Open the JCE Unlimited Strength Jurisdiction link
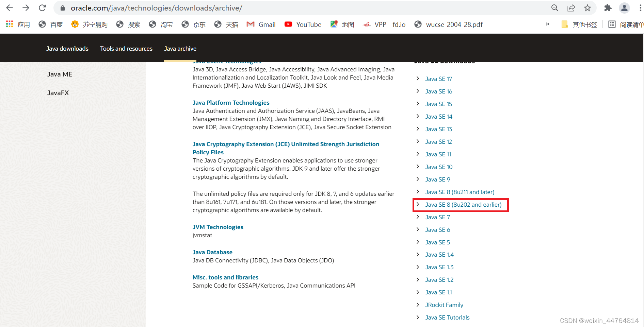The width and height of the screenshot is (644, 327). click(286, 148)
